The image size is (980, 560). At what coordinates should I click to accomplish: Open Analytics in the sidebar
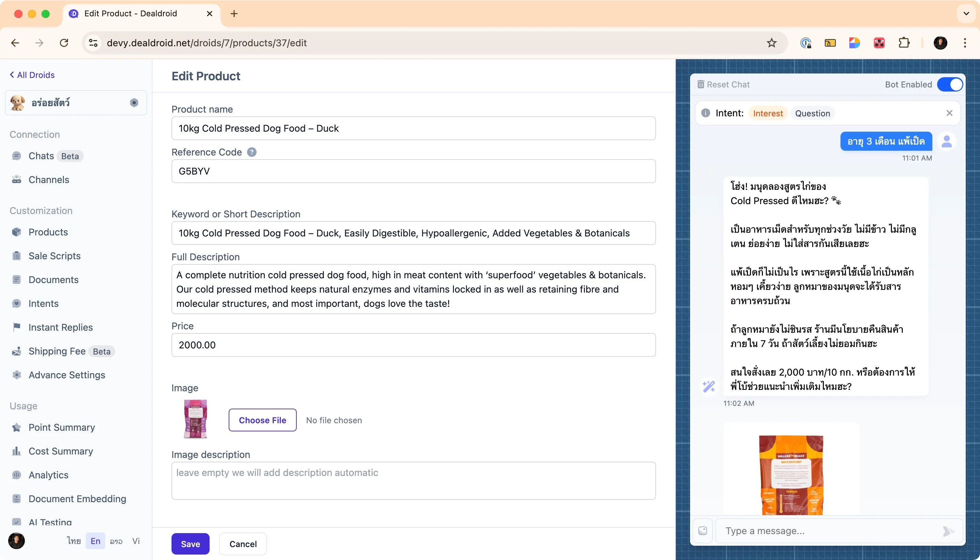pyautogui.click(x=48, y=475)
